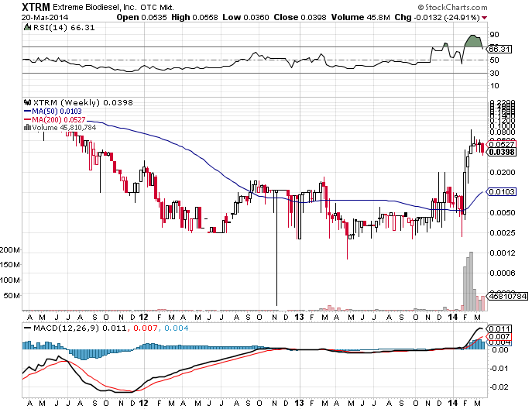Click the tallest gray volume bar in 2014
Image resolution: width=532 pixels, height=409 pixels.
click(x=471, y=281)
